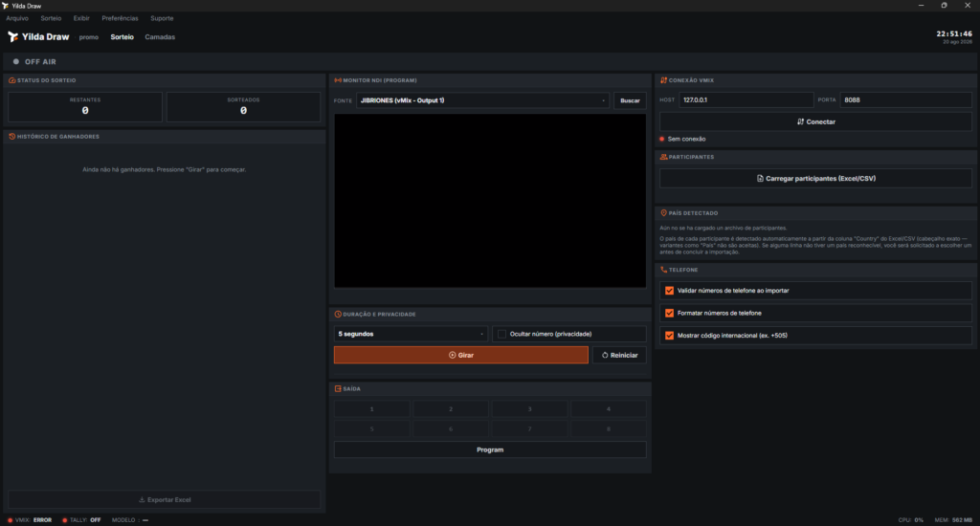Toggle Formatar números de telefone checkbox
Image resolution: width=980 pixels, height=526 pixels.
pos(669,313)
